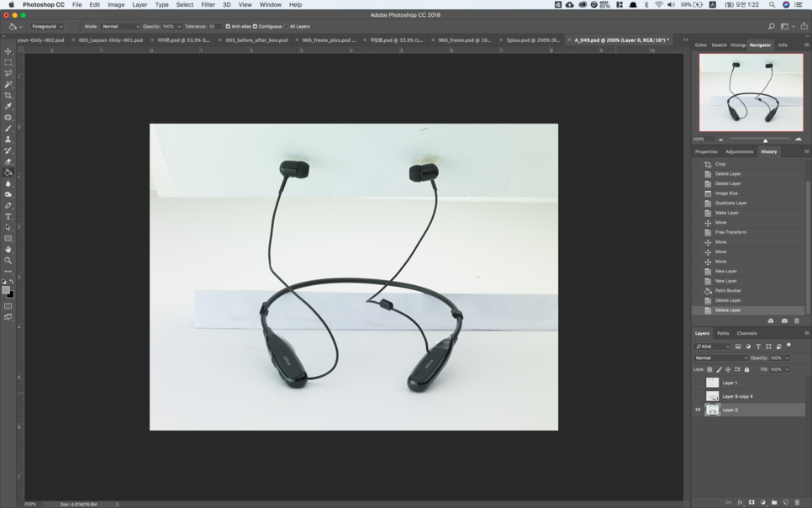Select the Eraser tool

pyautogui.click(x=8, y=161)
